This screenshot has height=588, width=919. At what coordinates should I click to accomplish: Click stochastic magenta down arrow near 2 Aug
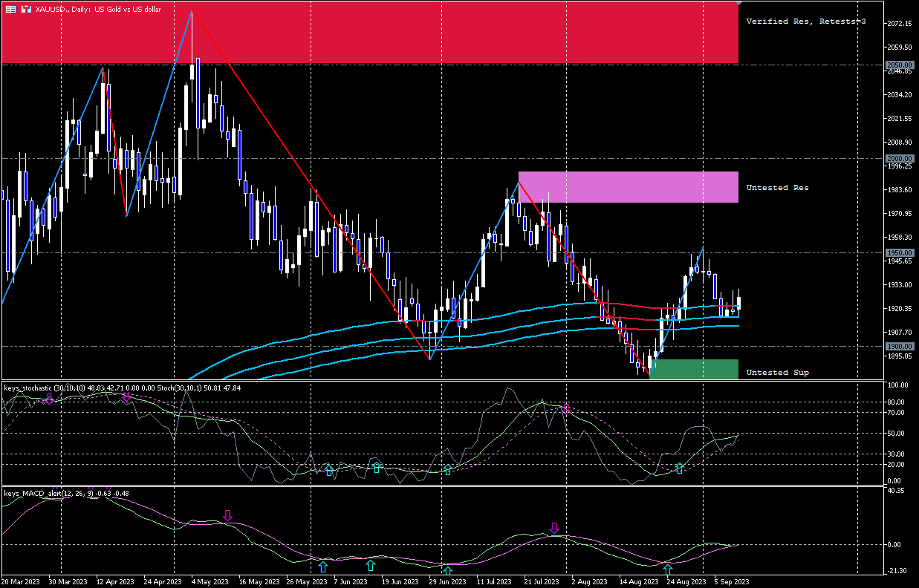tap(566, 408)
